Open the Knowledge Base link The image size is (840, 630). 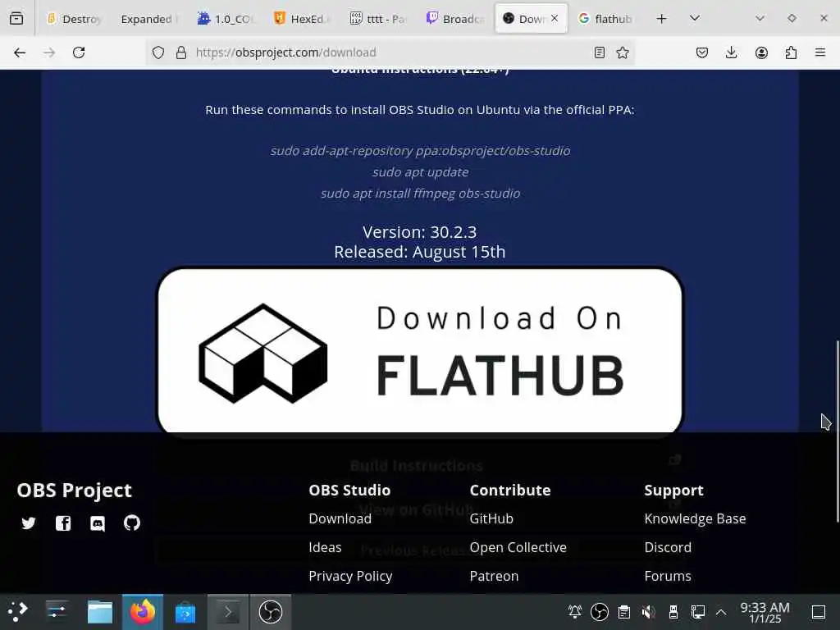[695, 518]
